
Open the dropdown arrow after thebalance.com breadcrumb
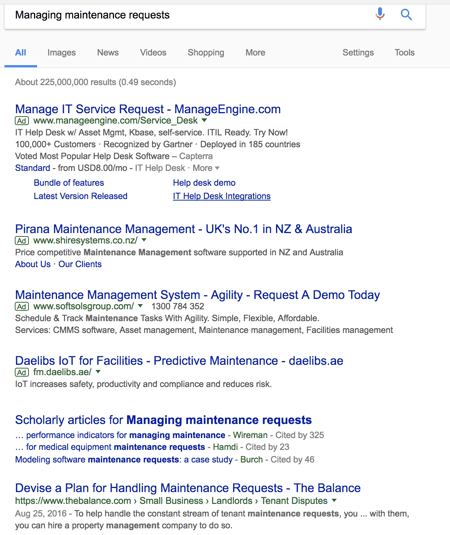(334, 501)
